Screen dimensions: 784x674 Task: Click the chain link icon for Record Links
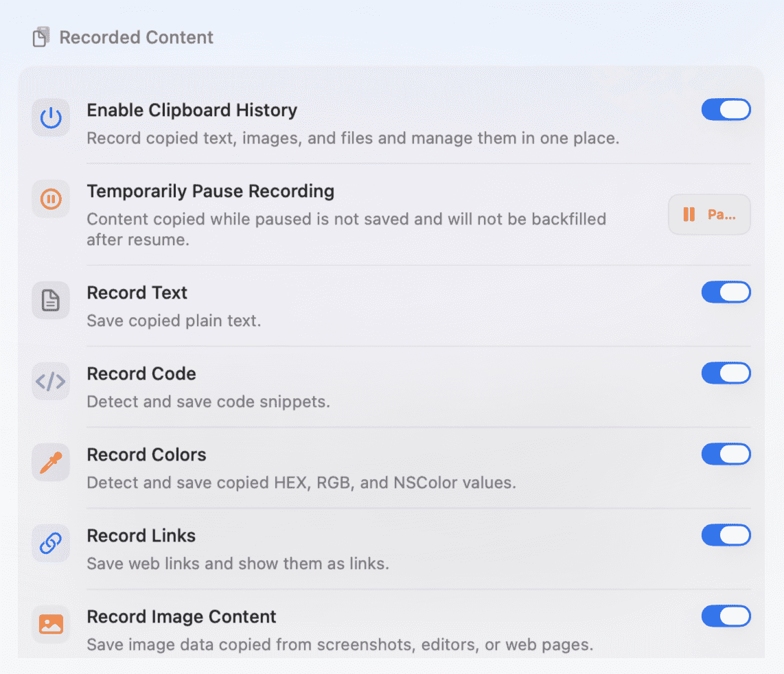click(x=51, y=543)
